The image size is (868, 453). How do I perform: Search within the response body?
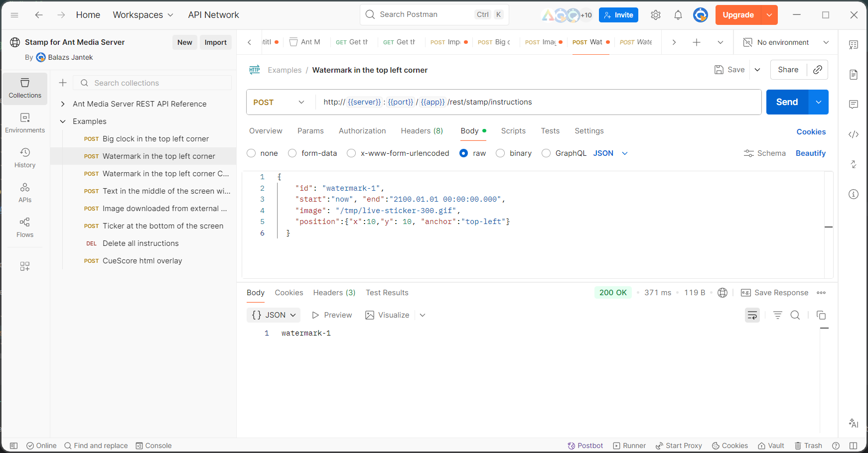click(x=795, y=315)
